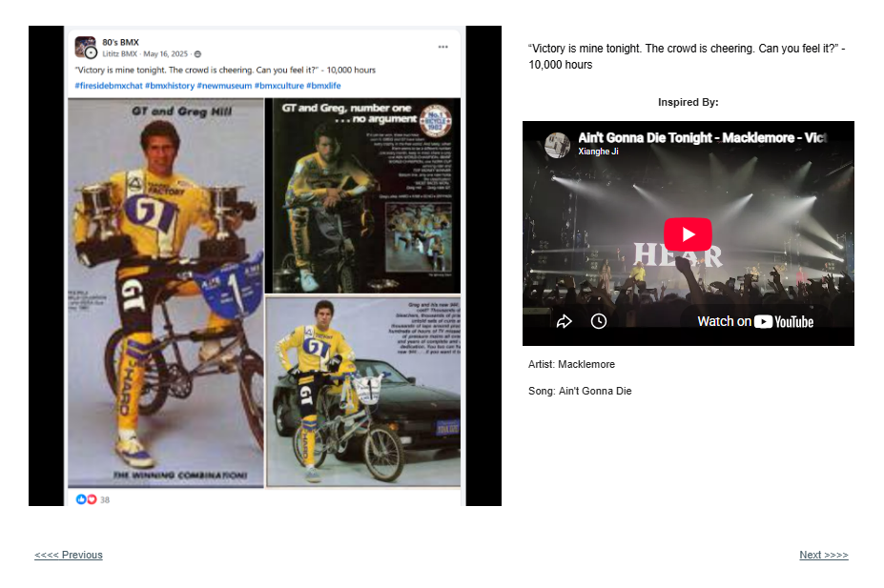Play the Ain't Gonna Die Tonight video
Screen dimensions: 884x588
(688, 234)
